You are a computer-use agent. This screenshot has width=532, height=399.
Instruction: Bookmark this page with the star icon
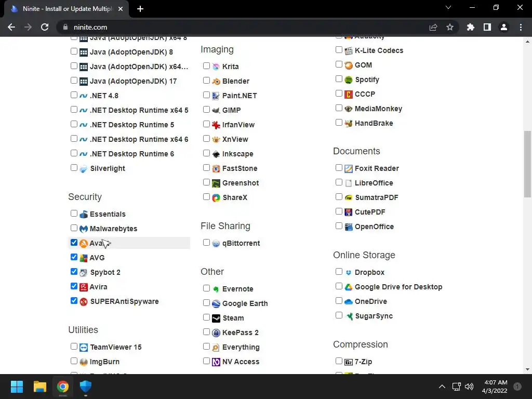(450, 27)
